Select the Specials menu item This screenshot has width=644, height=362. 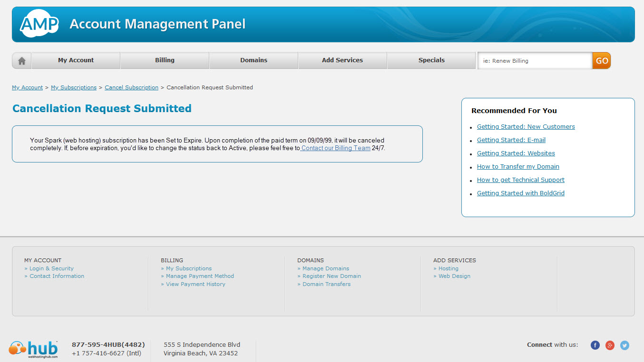pos(431,60)
